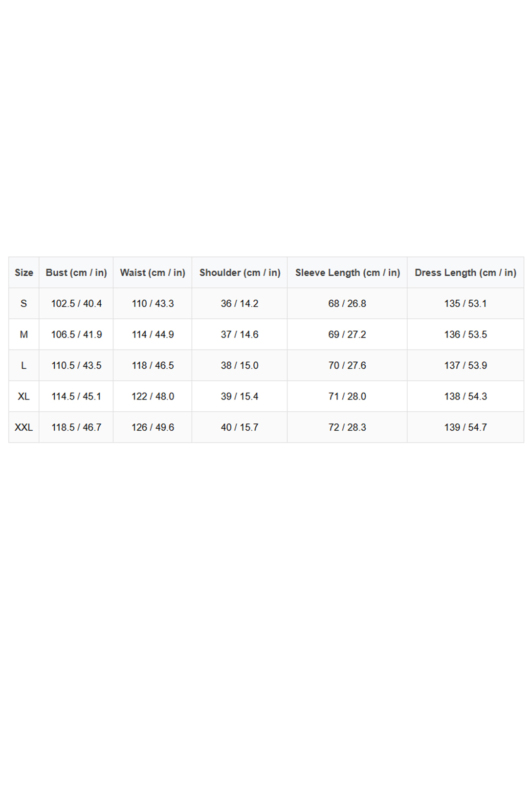Click dress length value 135 / 53.1
The width and height of the screenshot is (532, 798).
(x=465, y=304)
